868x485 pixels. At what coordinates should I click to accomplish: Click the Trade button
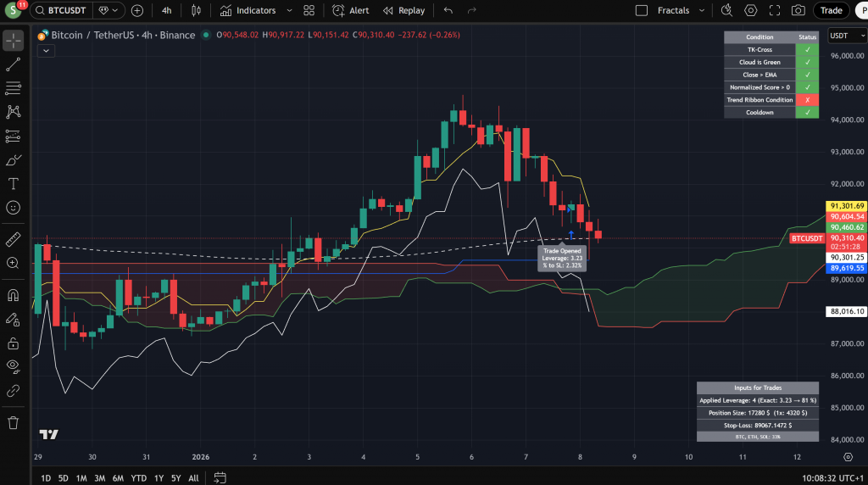click(x=831, y=10)
